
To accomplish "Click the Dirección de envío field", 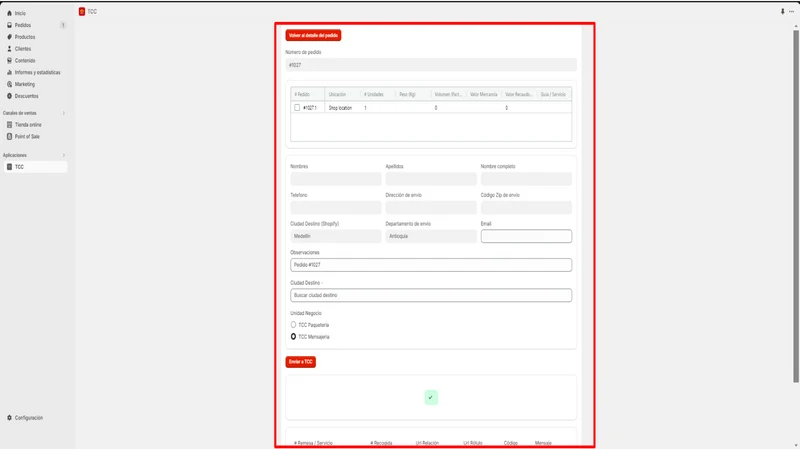I will pos(431,208).
